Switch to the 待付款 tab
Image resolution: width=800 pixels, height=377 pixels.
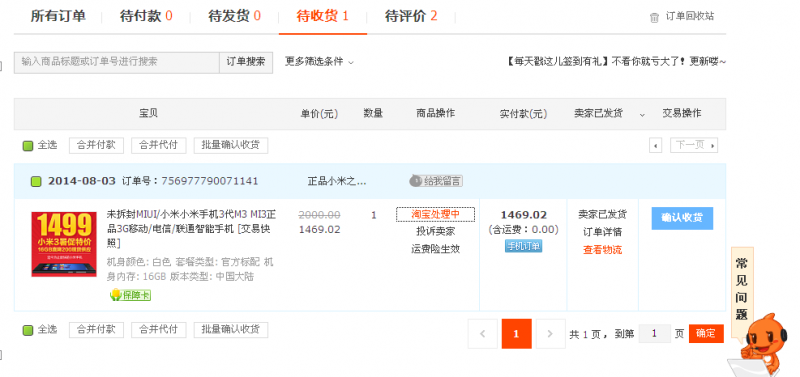(146, 16)
